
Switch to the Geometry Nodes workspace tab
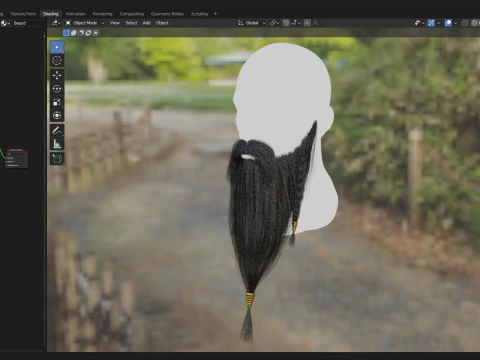click(167, 14)
